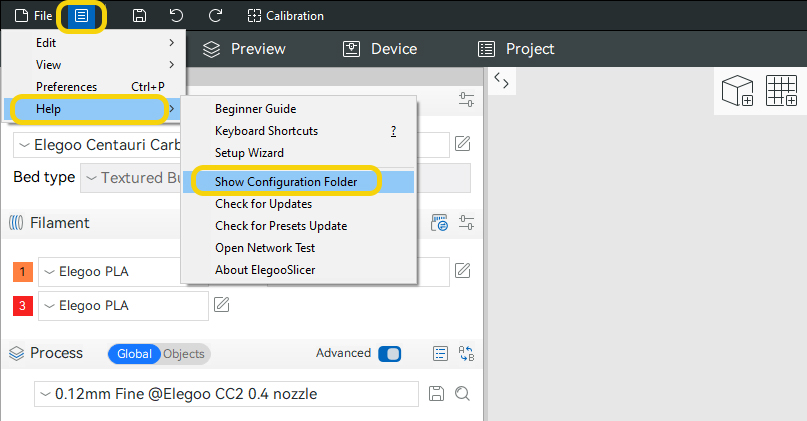Click the redo arrow icon
This screenshot has width=807, height=421.
pyautogui.click(x=215, y=16)
